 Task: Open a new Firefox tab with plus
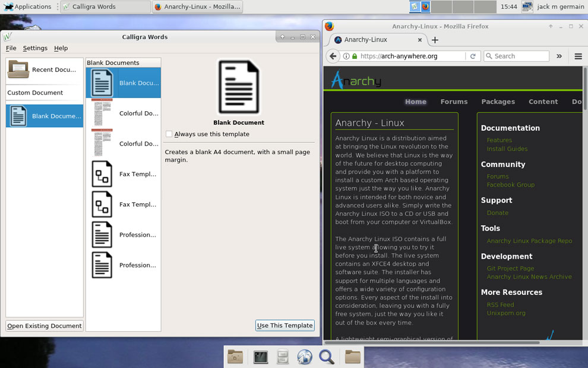[x=435, y=40]
